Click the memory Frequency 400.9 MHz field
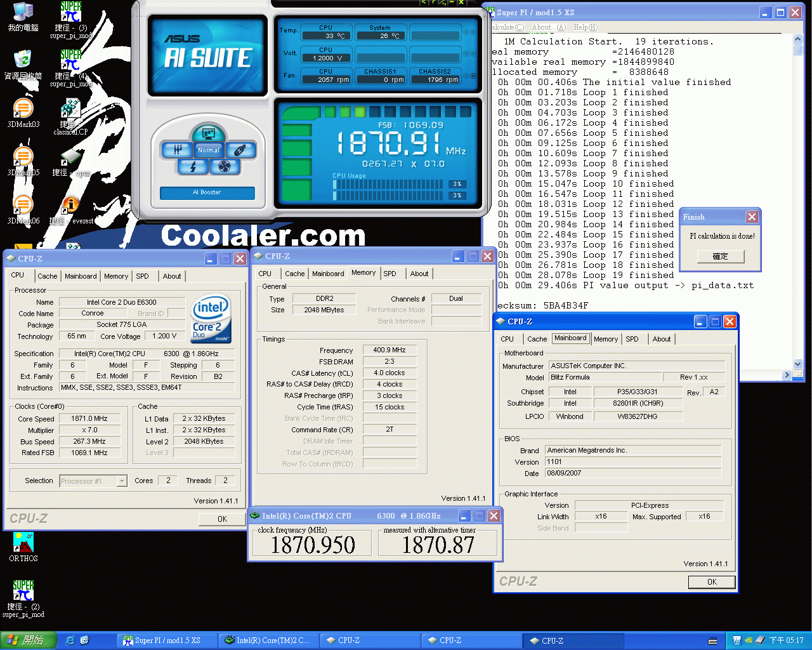 tap(390, 350)
